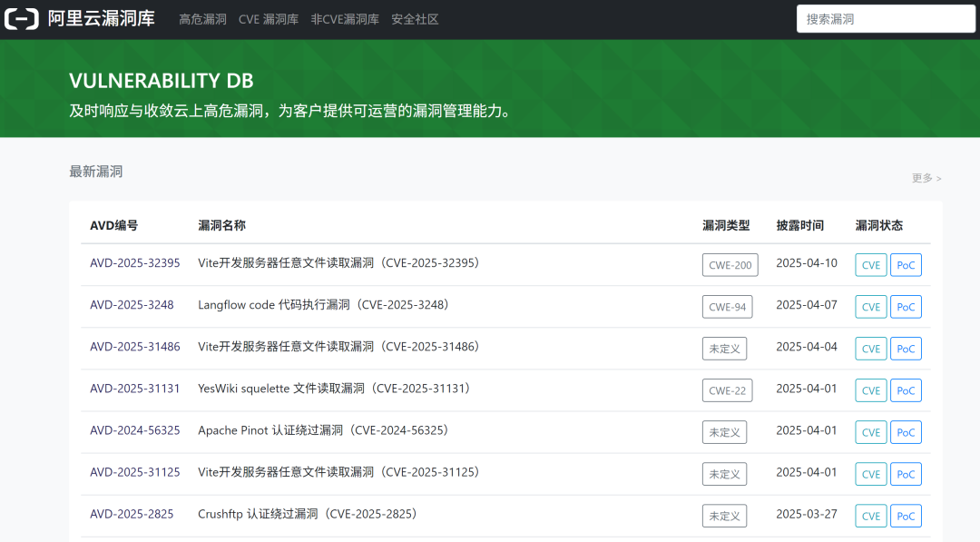Select the Crushftp 认证绕过漏洞 name

coord(309,515)
